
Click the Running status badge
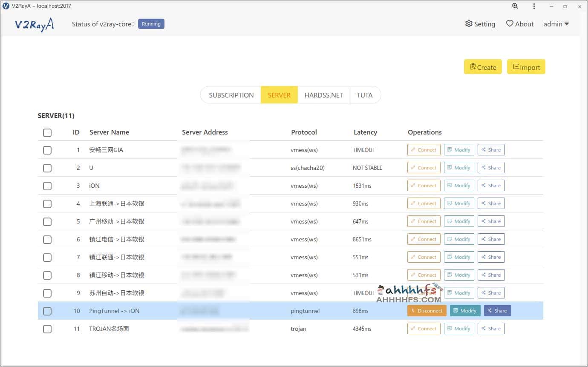(151, 24)
